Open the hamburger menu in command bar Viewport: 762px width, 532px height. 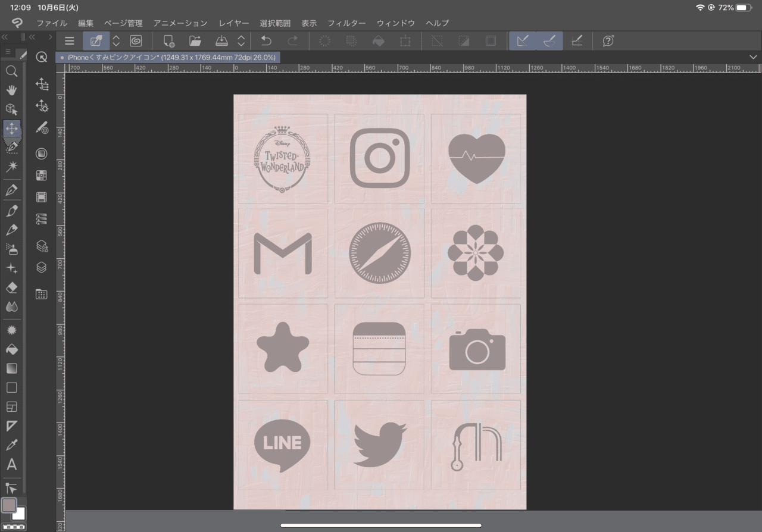(x=70, y=41)
